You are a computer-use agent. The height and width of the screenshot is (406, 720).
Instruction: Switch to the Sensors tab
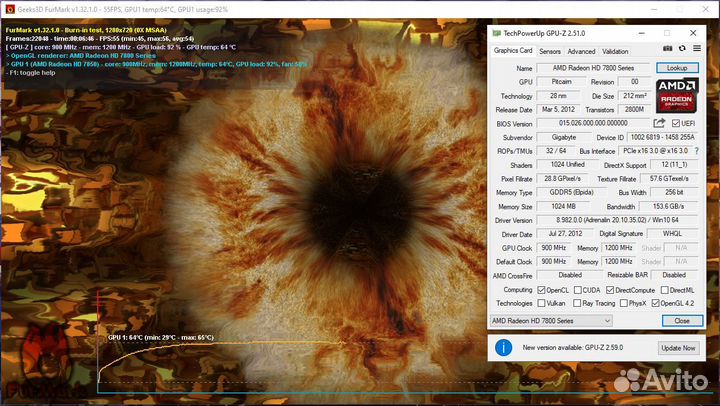550,51
